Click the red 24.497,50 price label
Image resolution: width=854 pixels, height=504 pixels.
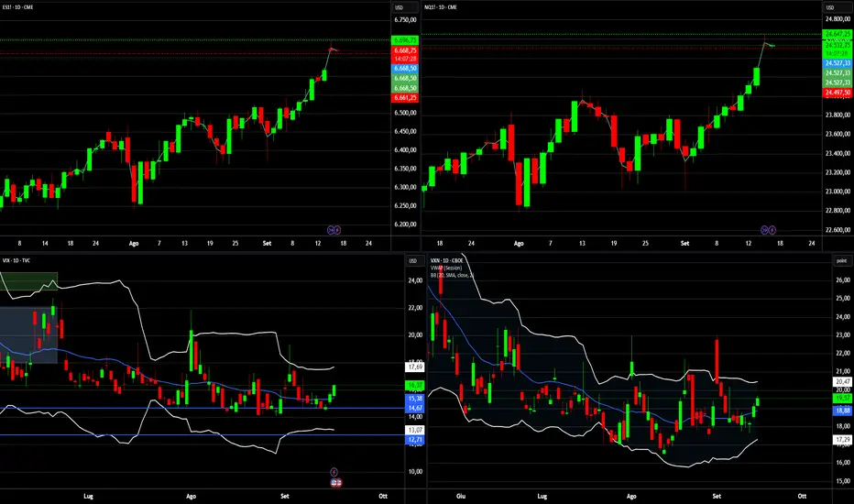click(x=838, y=93)
